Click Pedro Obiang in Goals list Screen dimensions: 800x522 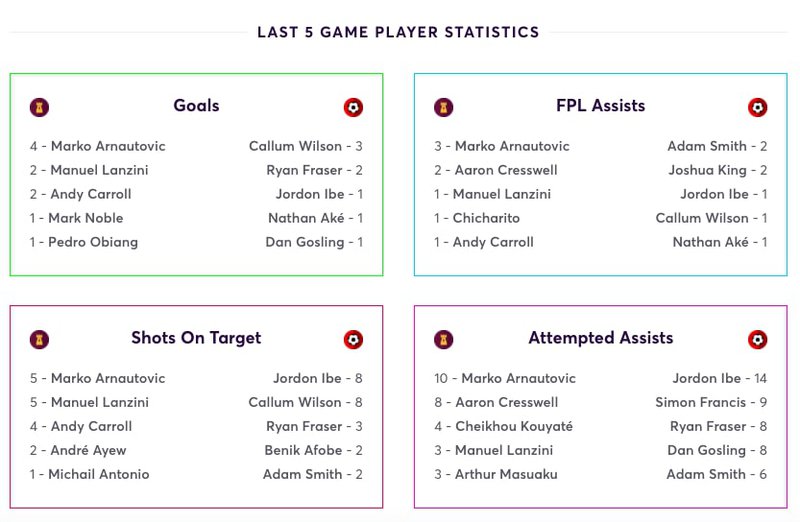click(x=93, y=242)
